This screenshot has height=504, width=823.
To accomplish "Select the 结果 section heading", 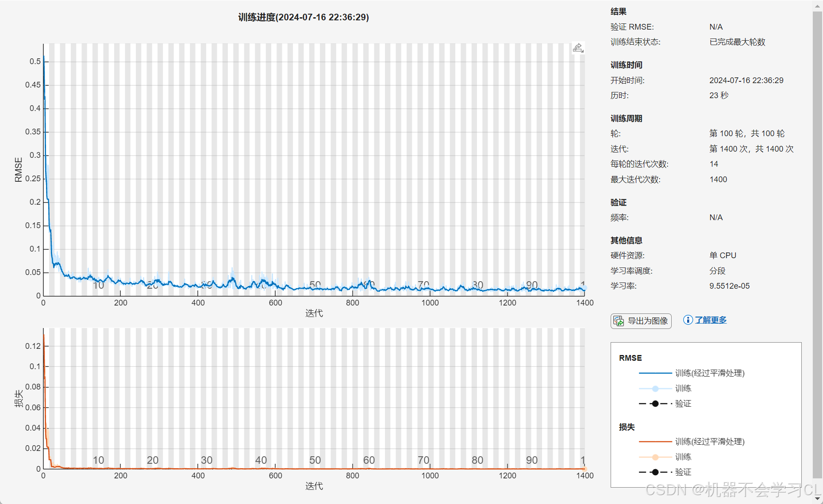I will click(618, 11).
